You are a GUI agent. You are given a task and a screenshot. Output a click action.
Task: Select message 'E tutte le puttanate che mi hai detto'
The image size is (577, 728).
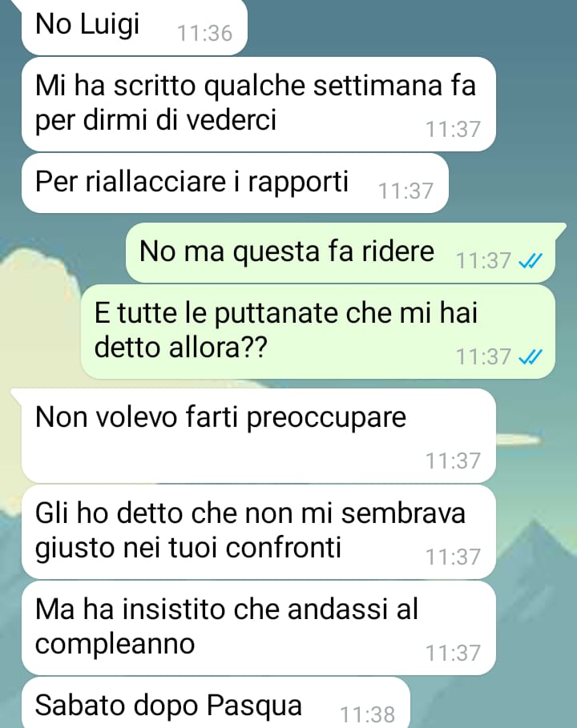pyautogui.click(x=318, y=332)
